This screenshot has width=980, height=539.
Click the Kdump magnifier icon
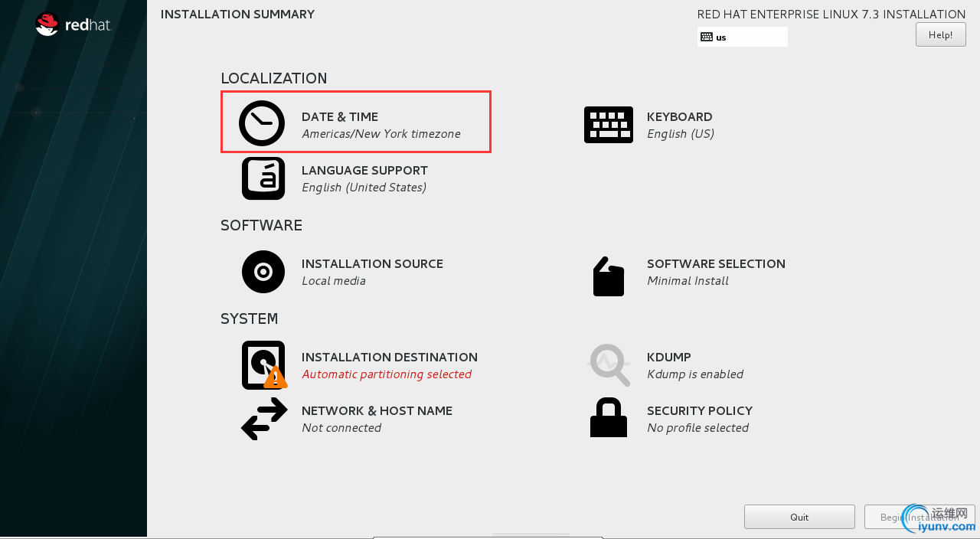pyautogui.click(x=609, y=365)
